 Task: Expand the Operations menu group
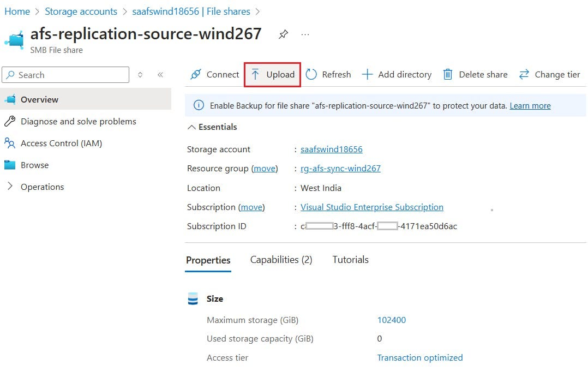[10, 186]
